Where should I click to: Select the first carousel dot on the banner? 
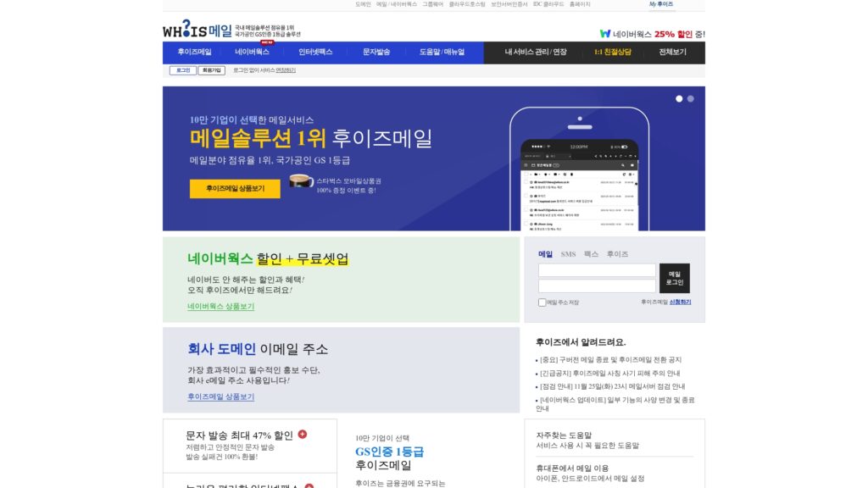tap(678, 97)
